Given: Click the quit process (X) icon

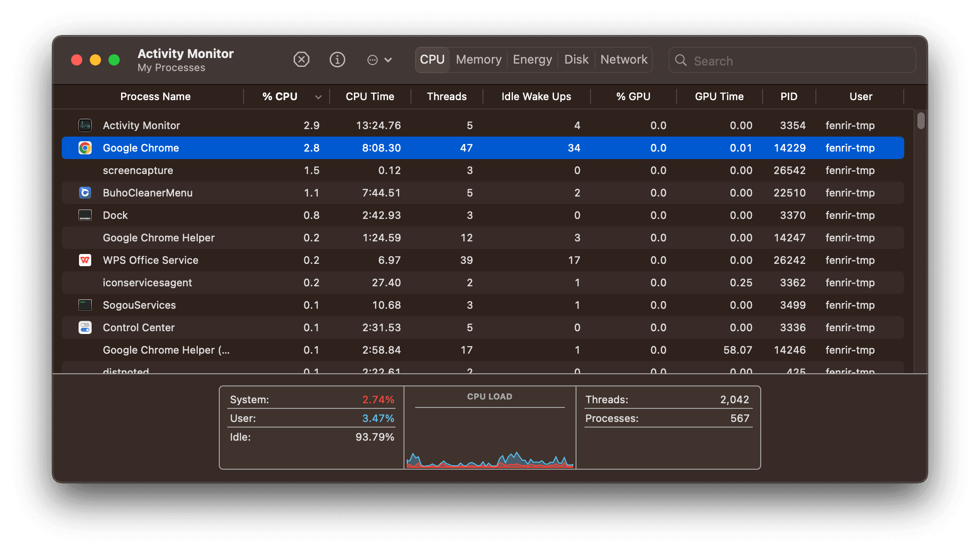Looking at the screenshot, I should tap(302, 59).
